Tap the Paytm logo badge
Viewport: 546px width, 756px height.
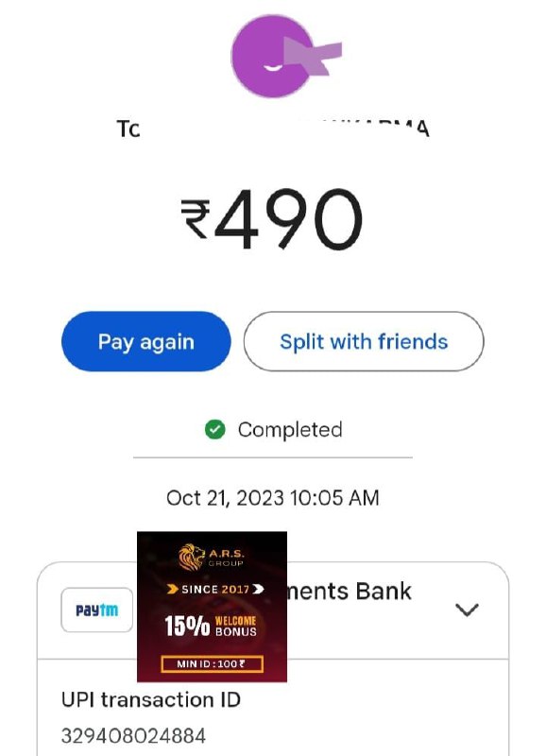click(x=97, y=610)
